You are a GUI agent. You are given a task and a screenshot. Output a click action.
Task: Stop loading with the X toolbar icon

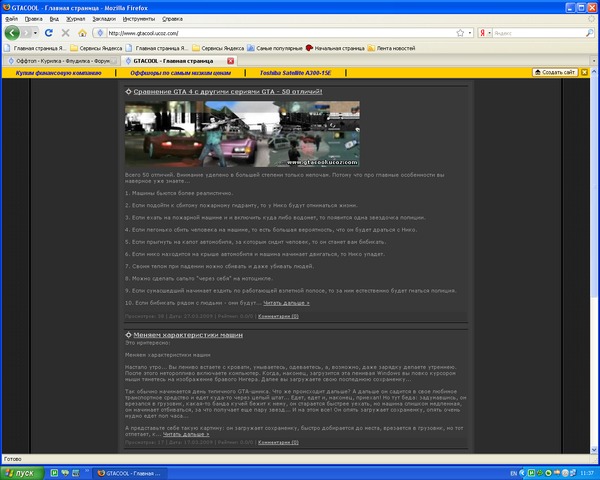point(65,33)
